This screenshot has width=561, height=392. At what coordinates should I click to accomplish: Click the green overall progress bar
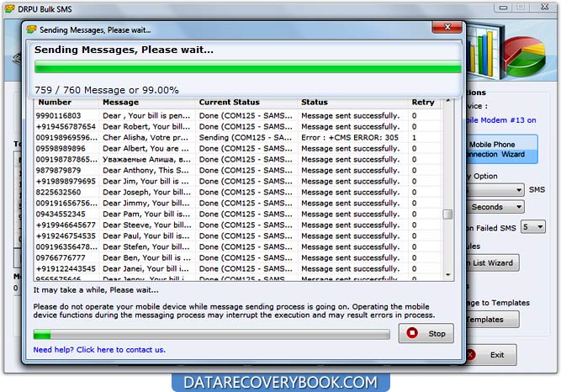pyautogui.click(x=247, y=66)
